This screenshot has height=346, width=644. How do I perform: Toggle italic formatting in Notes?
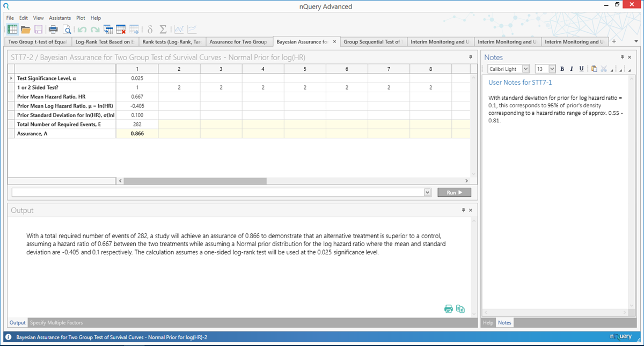pos(571,69)
